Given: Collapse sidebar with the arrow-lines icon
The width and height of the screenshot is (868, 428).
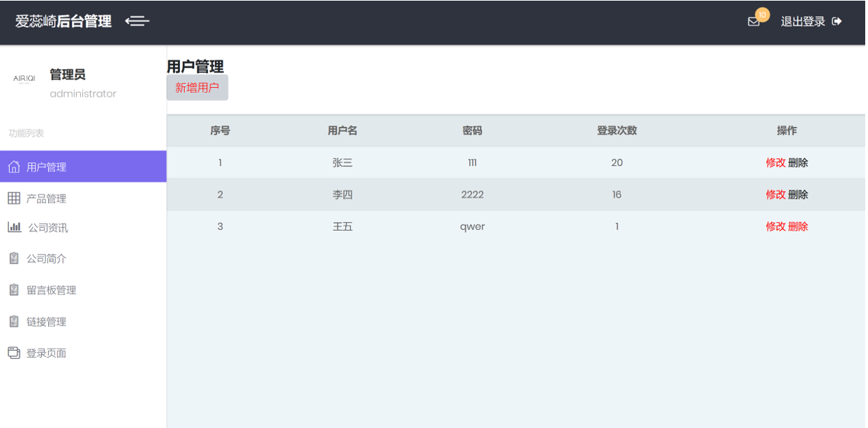Looking at the screenshot, I should pos(137,21).
